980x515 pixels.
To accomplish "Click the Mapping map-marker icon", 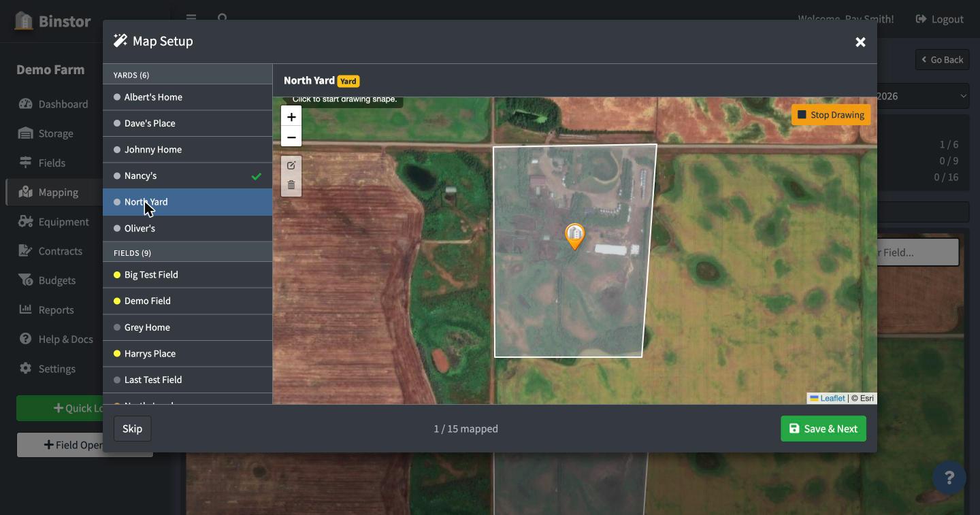I will point(26,192).
